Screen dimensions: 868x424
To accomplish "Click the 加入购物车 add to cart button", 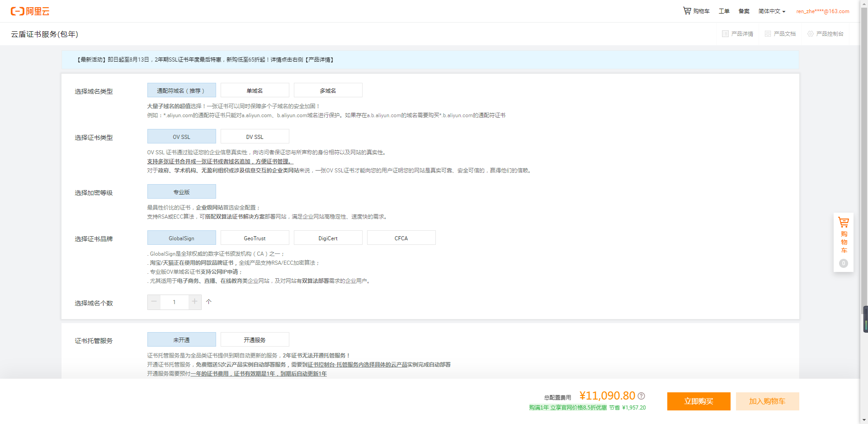I will 767,401.
